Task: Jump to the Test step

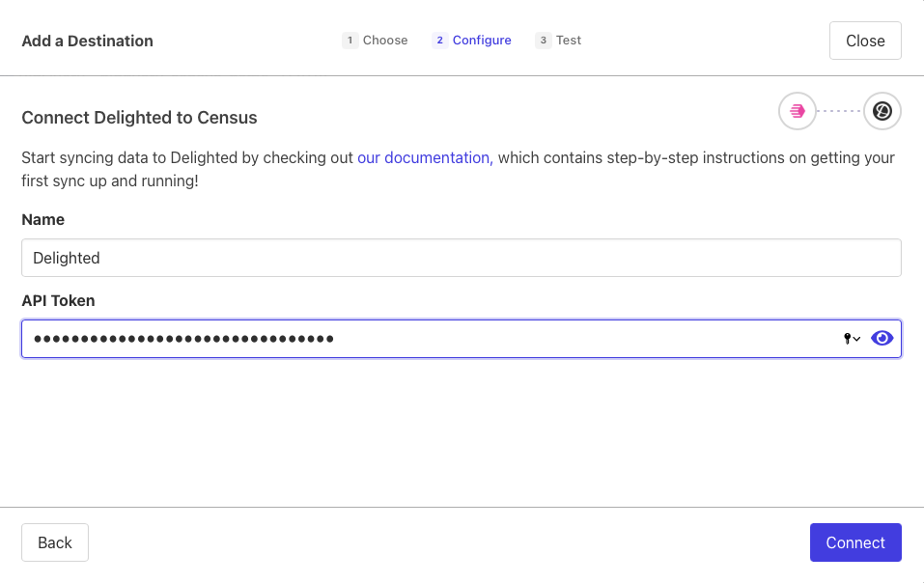Action: tap(569, 41)
